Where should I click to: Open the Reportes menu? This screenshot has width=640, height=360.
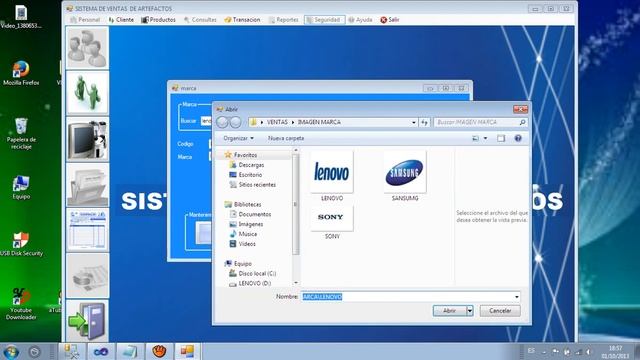pyautogui.click(x=284, y=20)
